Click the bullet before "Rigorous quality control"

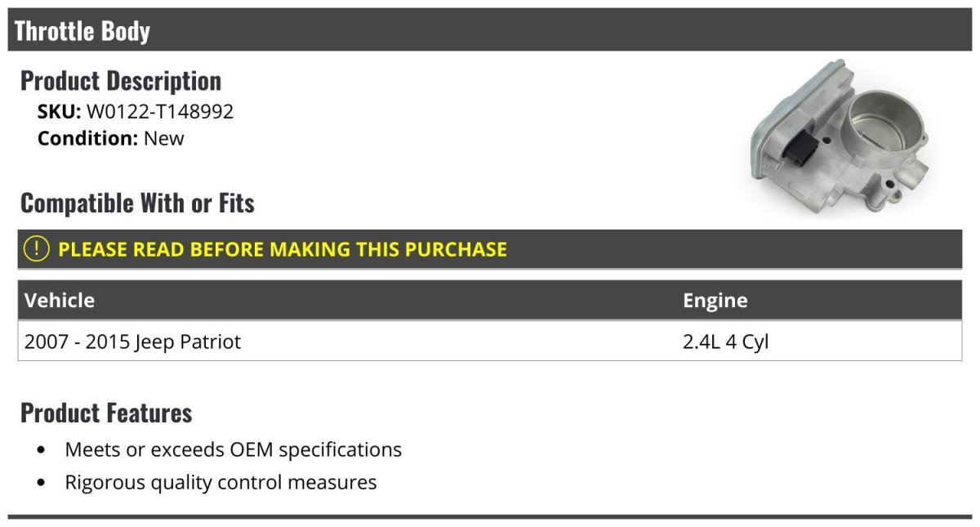click(42, 483)
